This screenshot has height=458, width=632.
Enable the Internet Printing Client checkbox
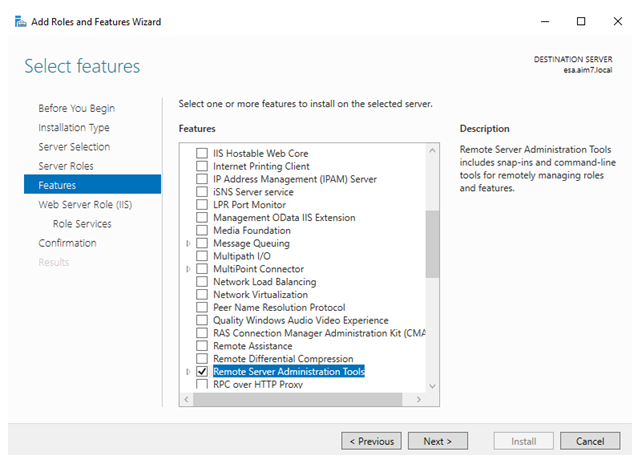[x=202, y=166]
